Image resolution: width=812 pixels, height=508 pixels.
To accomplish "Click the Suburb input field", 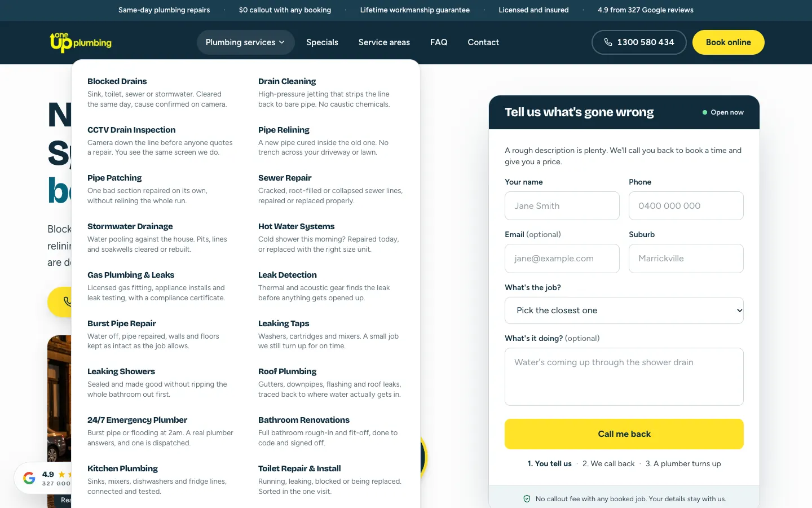I will click(686, 259).
